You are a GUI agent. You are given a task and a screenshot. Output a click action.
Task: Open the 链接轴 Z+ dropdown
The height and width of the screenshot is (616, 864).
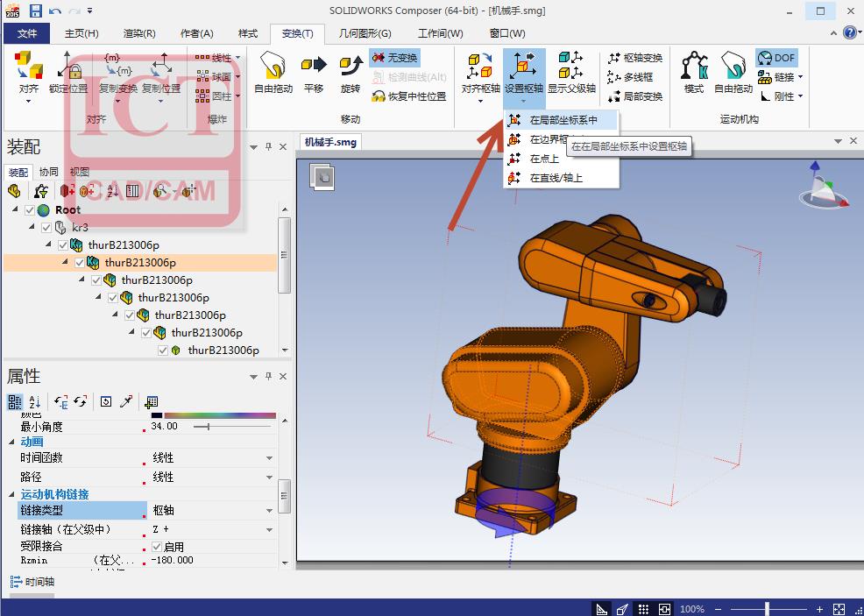point(269,530)
